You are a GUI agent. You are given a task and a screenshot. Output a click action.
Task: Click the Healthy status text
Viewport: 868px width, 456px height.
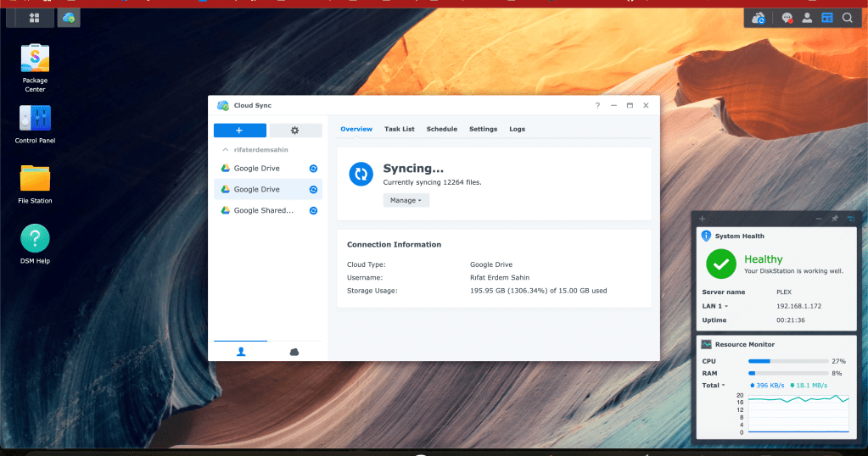coord(764,259)
